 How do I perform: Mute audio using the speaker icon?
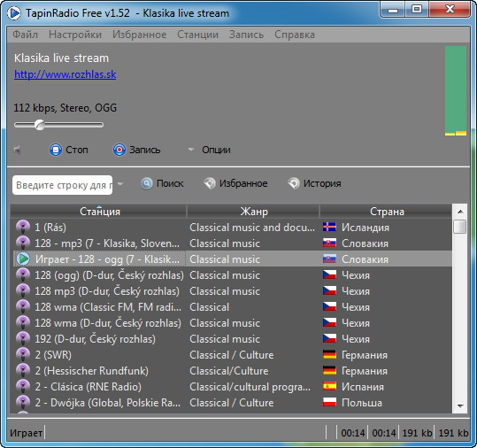pyautogui.click(x=18, y=150)
